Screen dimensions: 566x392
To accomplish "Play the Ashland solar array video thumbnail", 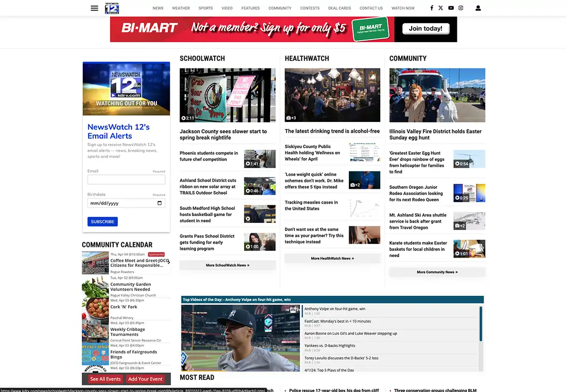I will pyautogui.click(x=259, y=186).
